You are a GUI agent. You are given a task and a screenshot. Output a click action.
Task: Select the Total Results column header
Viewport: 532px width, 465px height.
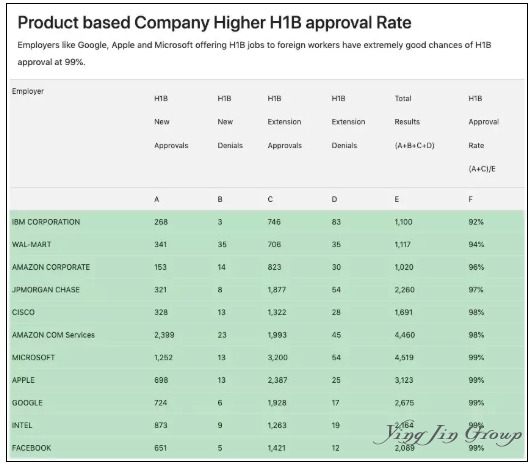point(414,122)
